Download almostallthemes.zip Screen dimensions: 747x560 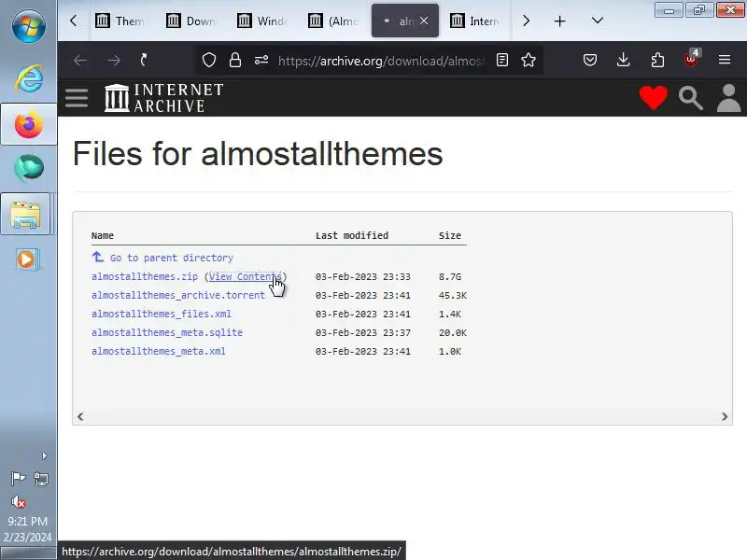(145, 276)
